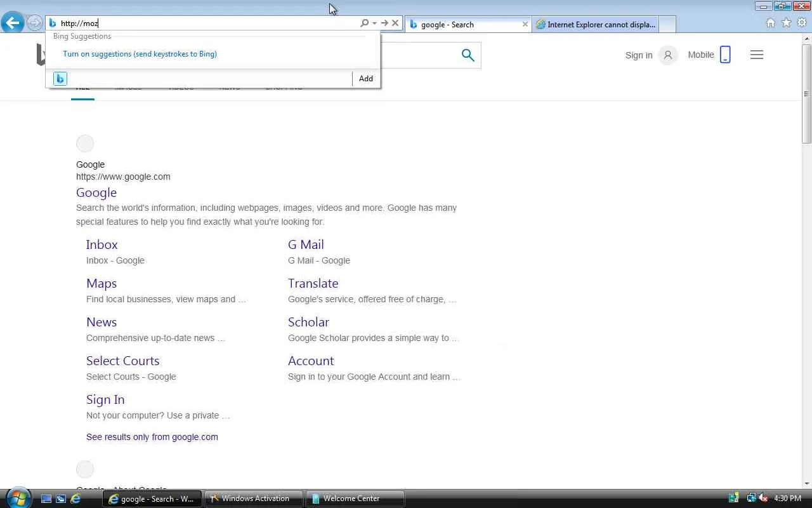Screen dimensions: 812x508
Task: Go back with the browser Back arrow
Action: (12, 23)
